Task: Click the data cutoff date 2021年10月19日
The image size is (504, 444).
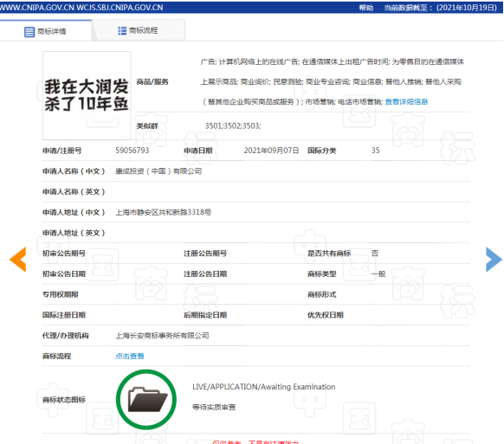Action: [x=467, y=8]
